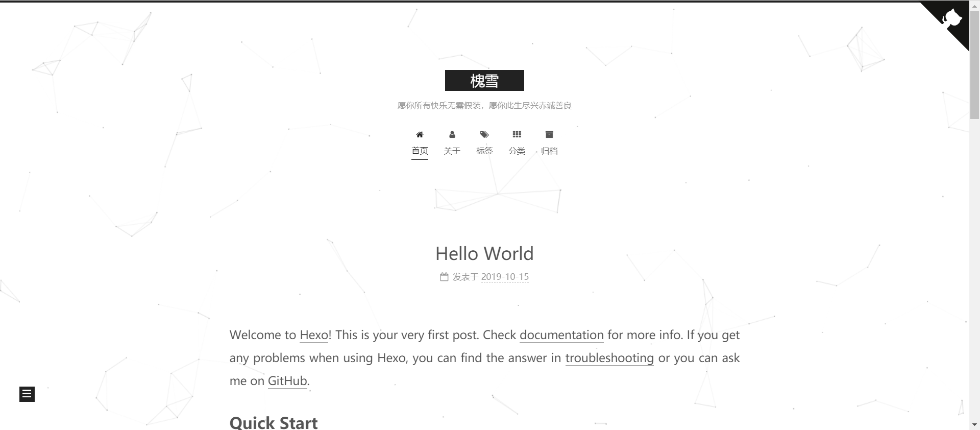Click the 槐雪 site title banner
This screenshot has width=980, height=430.
click(x=484, y=81)
